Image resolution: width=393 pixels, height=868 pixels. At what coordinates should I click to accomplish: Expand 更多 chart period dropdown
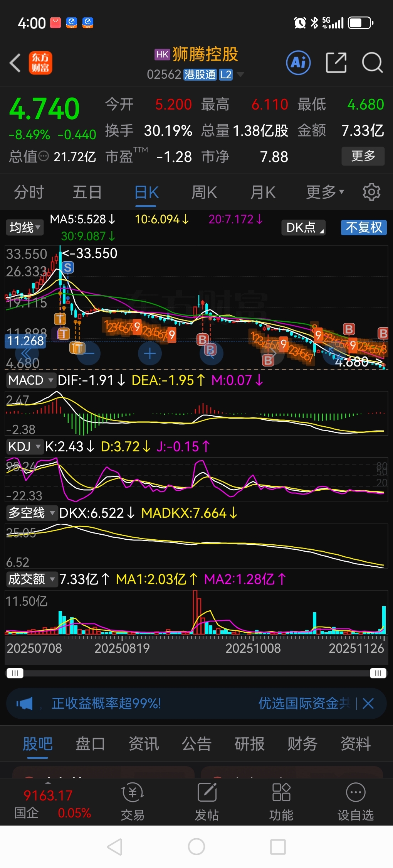(325, 192)
